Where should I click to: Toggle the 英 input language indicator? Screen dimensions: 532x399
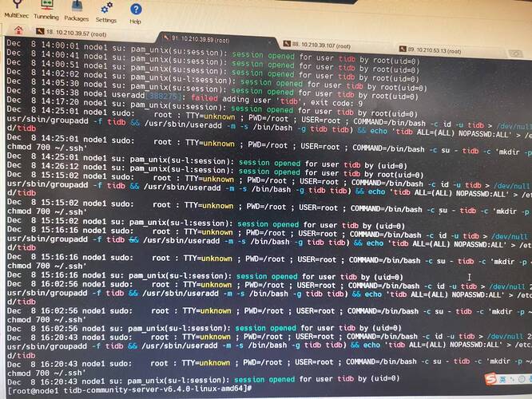tap(502, 379)
